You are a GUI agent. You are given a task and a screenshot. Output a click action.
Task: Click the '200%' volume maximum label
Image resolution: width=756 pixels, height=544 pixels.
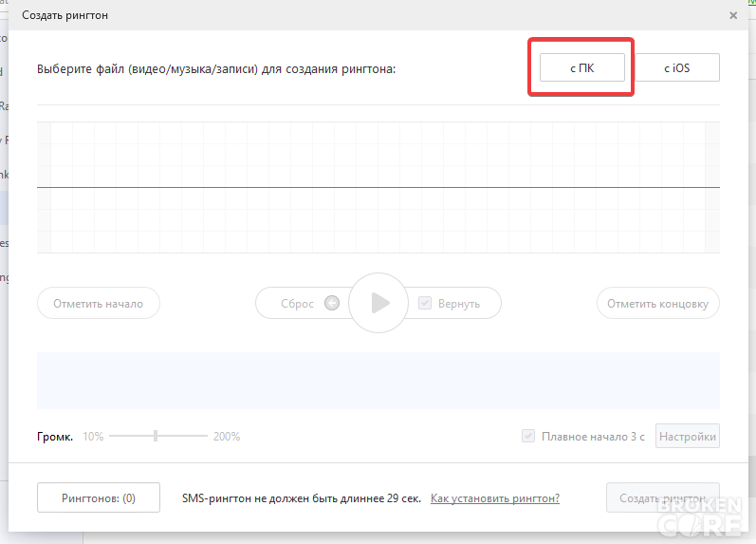(x=227, y=437)
